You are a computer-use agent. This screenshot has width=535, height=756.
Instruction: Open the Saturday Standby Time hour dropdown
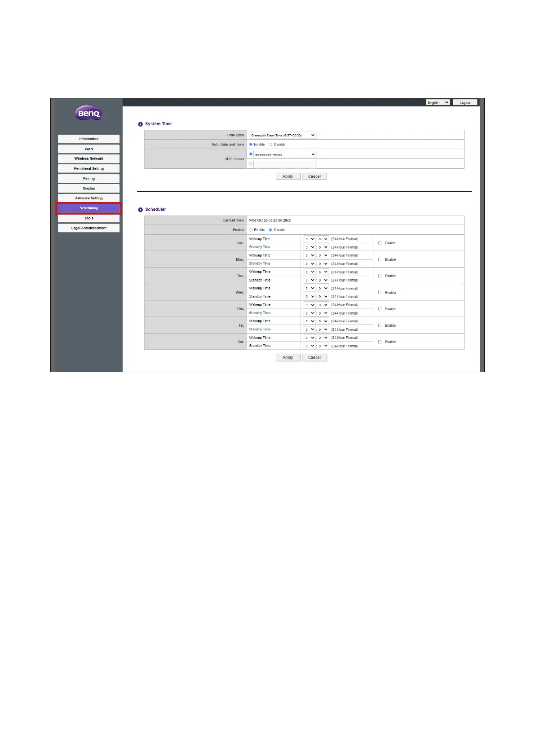point(310,346)
